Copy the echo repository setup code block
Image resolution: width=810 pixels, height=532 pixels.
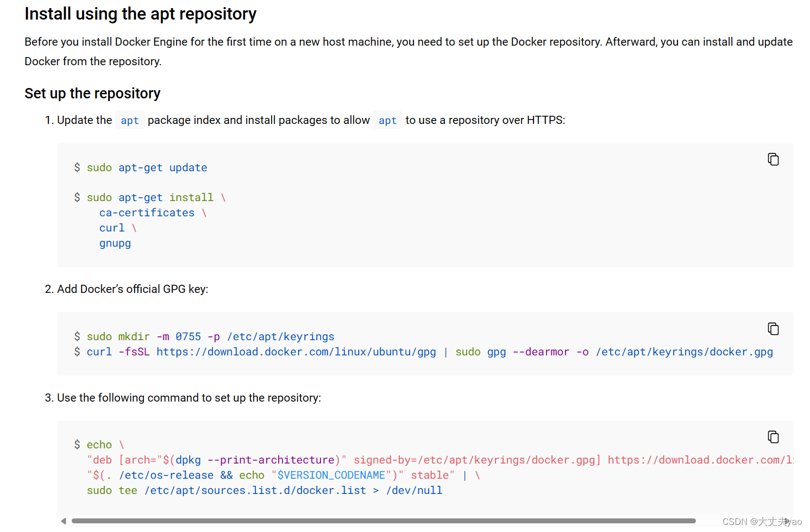click(773, 437)
